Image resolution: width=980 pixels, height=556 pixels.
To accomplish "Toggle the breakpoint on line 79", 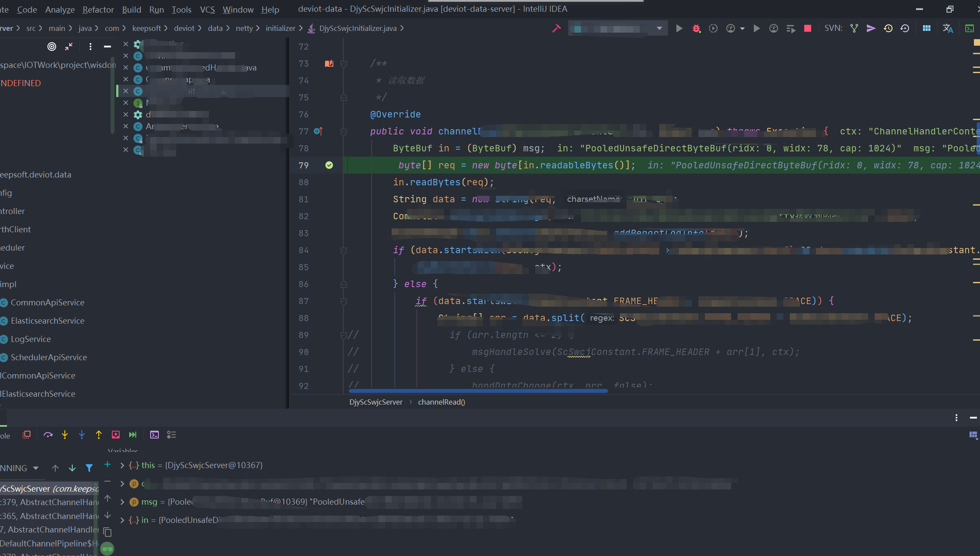I will (x=329, y=165).
